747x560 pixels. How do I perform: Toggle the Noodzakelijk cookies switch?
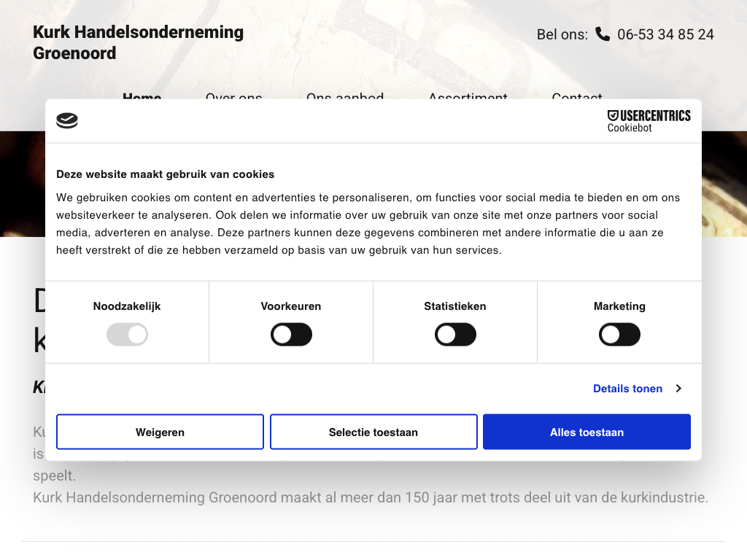[x=127, y=334]
